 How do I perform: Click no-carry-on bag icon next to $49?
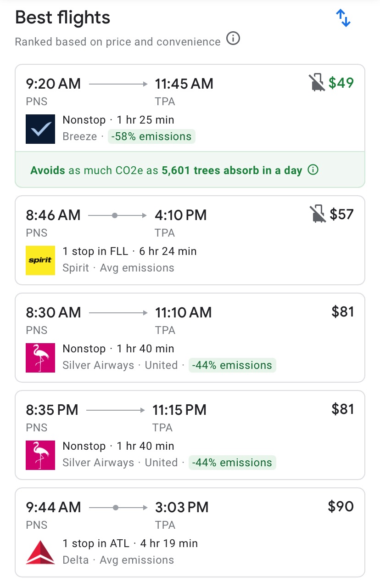coord(317,83)
